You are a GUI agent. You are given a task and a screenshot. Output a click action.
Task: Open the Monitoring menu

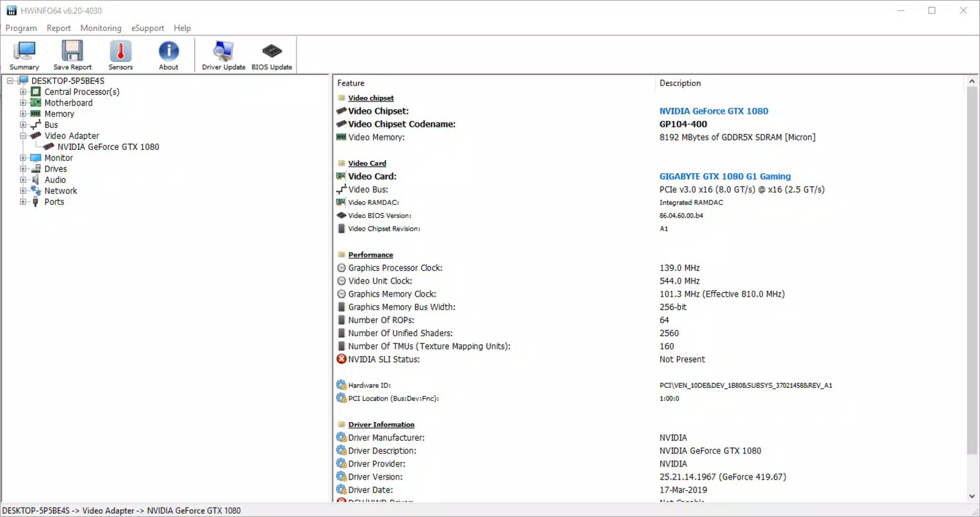pos(101,28)
